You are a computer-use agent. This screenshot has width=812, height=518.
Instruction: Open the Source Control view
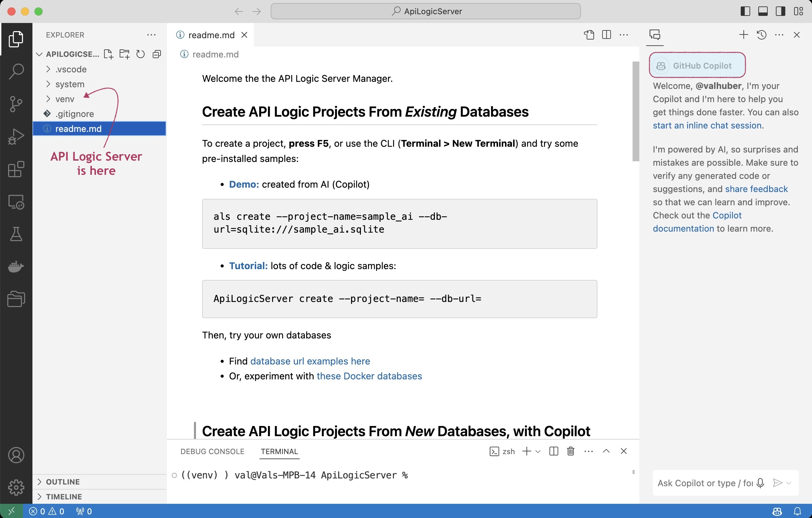click(16, 104)
